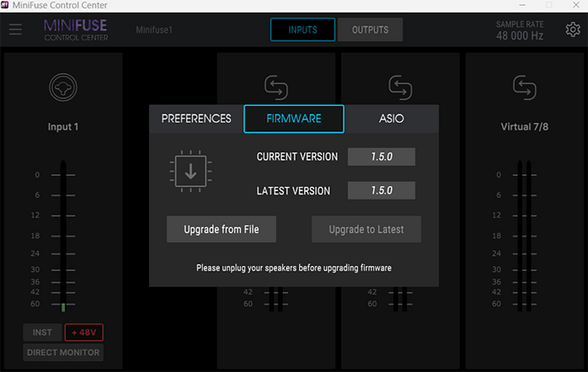Switch to the INPUTS view
The width and height of the screenshot is (588, 372).
303,30
